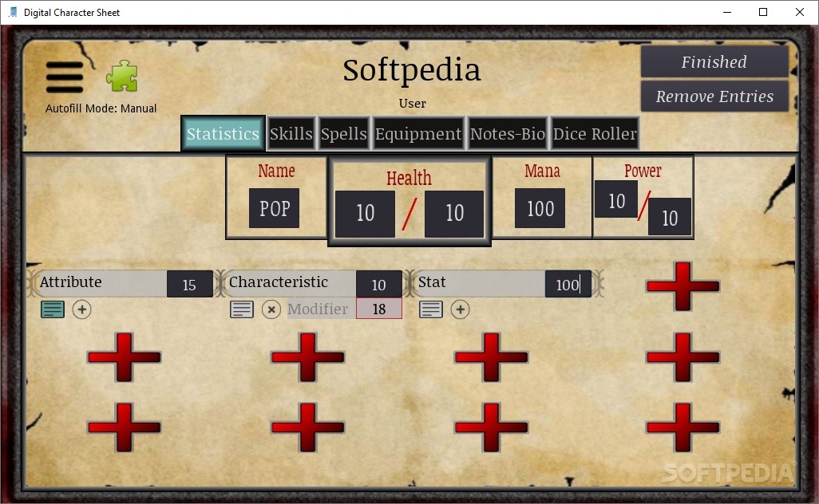Edit the current Power value field
This screenshot has height=504, width=819.
click(616, 200)
